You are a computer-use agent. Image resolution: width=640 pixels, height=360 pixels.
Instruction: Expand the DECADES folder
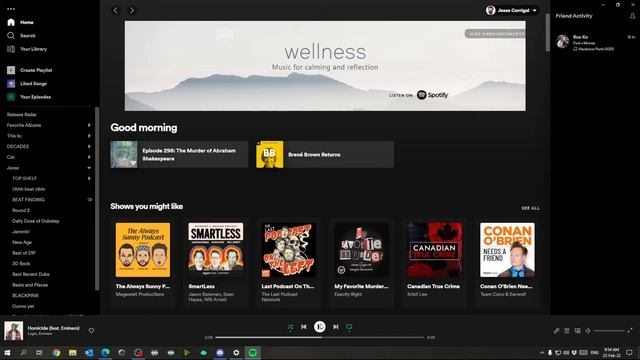point(89,147)
